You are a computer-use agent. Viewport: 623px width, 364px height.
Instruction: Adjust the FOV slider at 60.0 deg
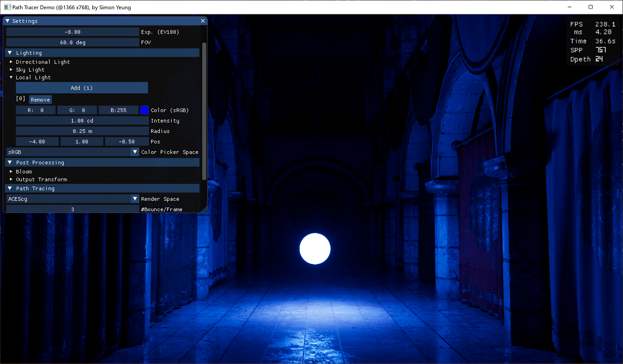[72, 42]
